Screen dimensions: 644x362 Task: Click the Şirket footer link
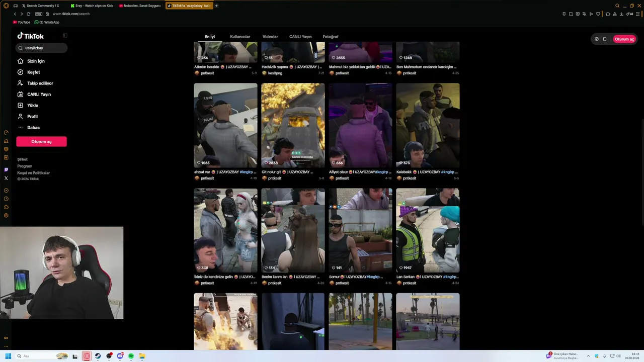pyautogui.click(x=23, y=159)
